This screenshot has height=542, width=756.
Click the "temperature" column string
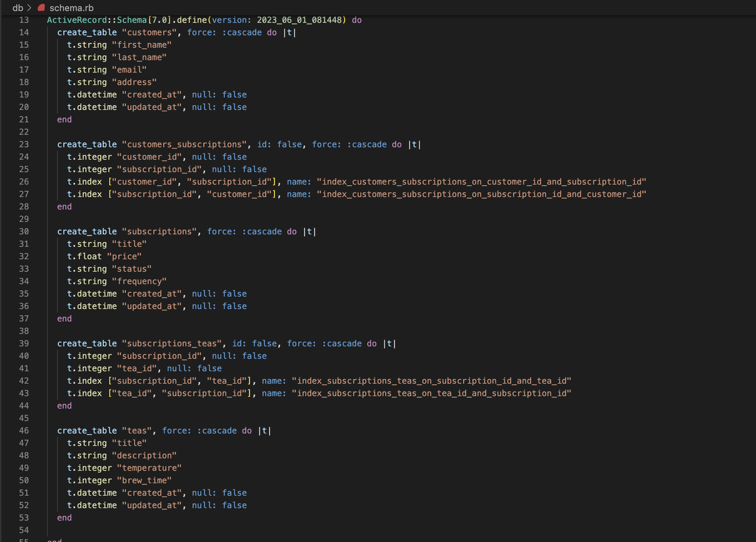(149, 468)
